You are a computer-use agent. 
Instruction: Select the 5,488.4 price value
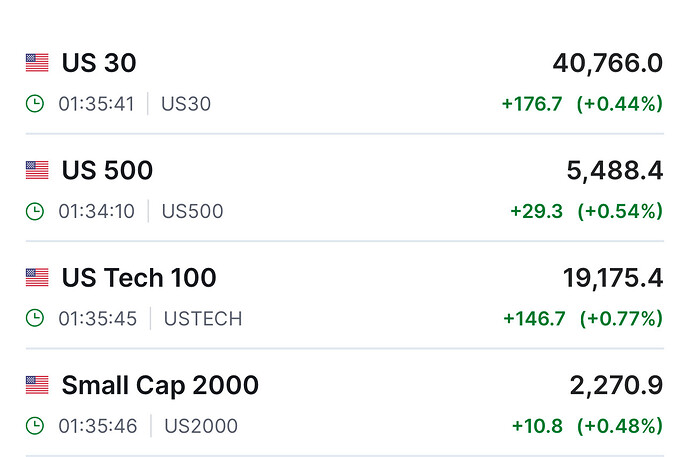click(x=615, y=171)
